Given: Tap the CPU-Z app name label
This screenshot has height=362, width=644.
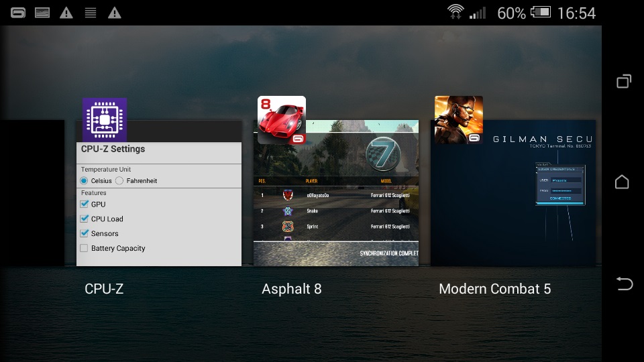Looking at the screenshot, I should click(x=104, y=289).
